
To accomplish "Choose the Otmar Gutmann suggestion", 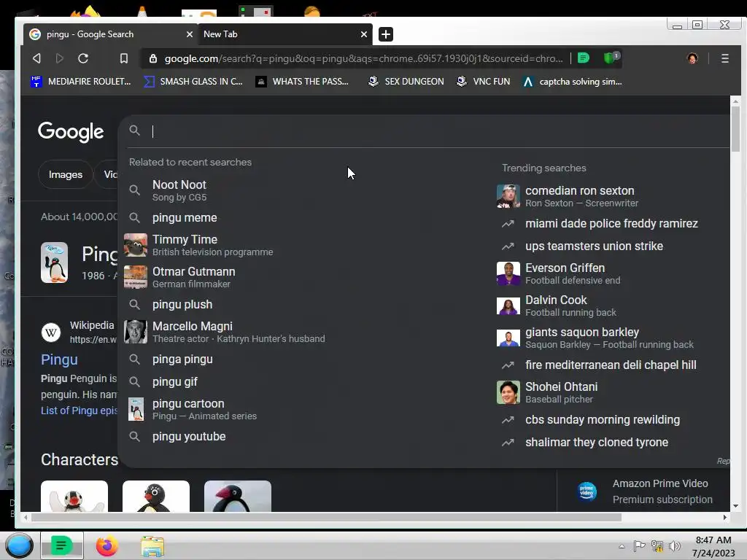I will (305, 277).
